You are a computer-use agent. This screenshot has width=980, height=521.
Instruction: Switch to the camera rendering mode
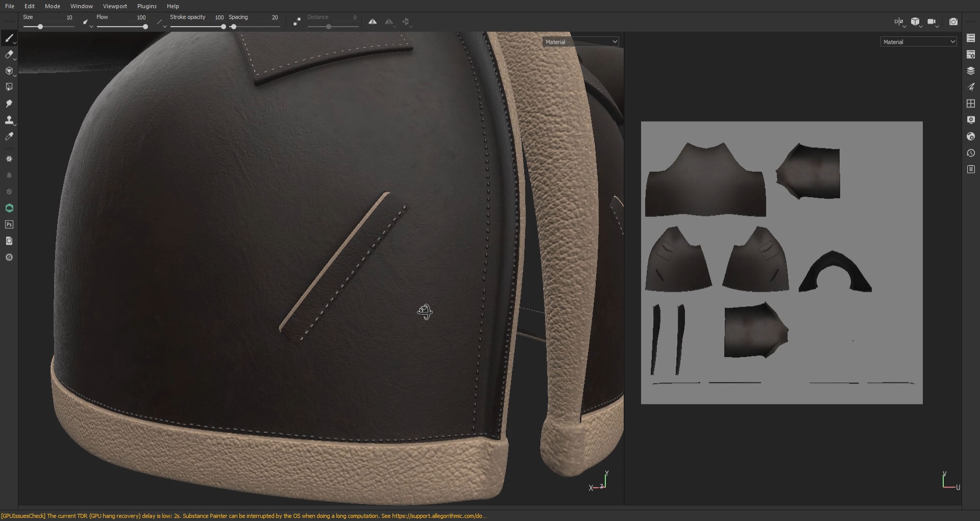click(953, 21)
